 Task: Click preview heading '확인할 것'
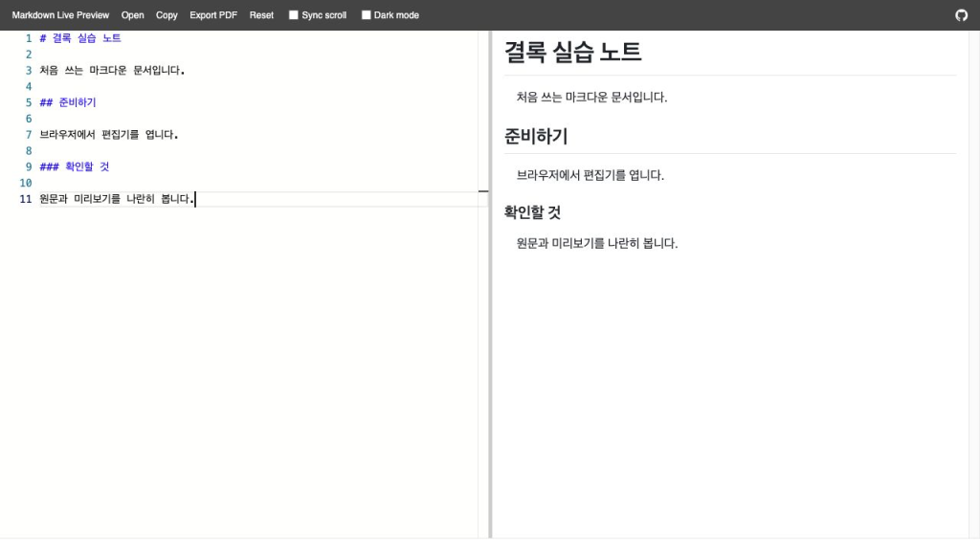(532, 212)
